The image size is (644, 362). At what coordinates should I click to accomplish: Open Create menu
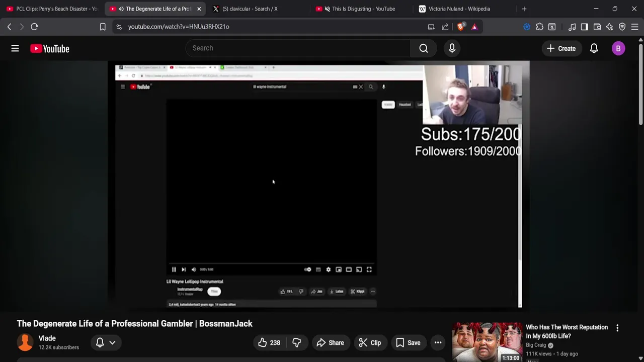561,48
